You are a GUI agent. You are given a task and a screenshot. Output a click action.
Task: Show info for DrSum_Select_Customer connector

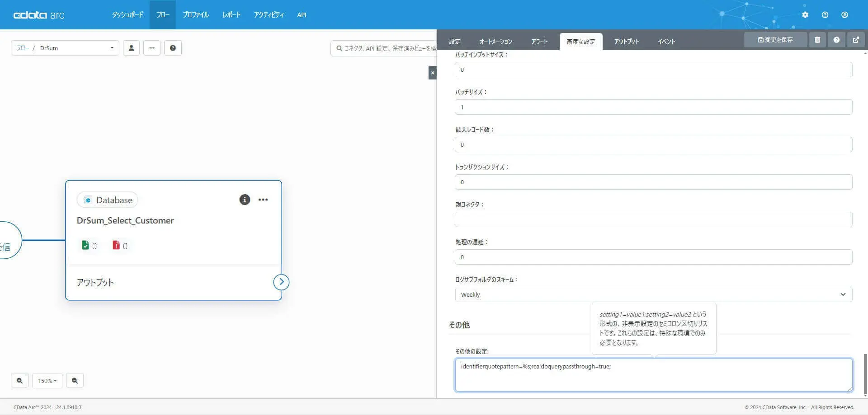245,200
